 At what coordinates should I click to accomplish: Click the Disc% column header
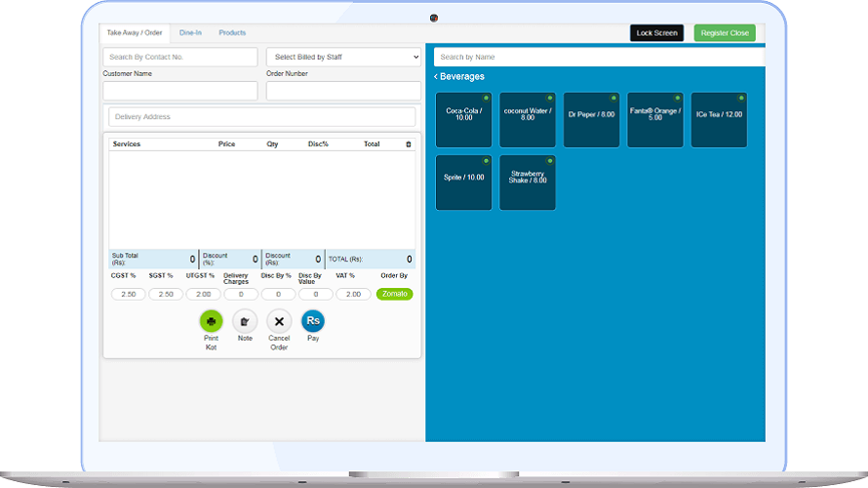318,144
